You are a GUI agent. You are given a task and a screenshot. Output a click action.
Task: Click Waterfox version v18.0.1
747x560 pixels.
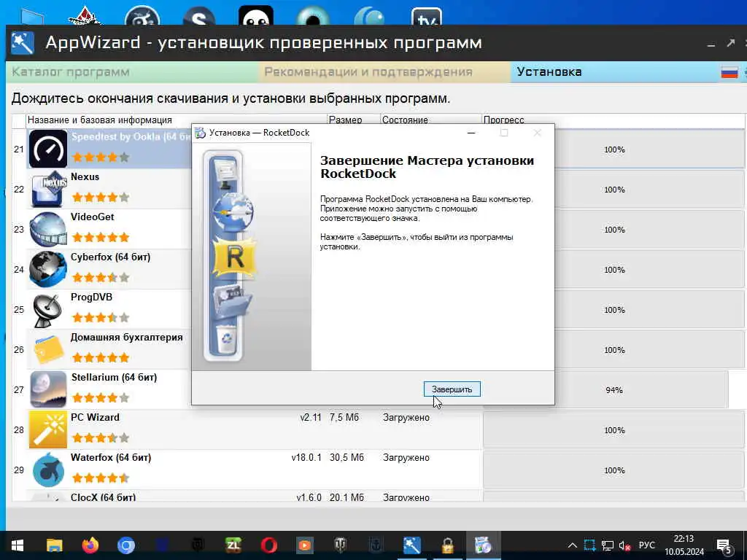tap(306, 458)
